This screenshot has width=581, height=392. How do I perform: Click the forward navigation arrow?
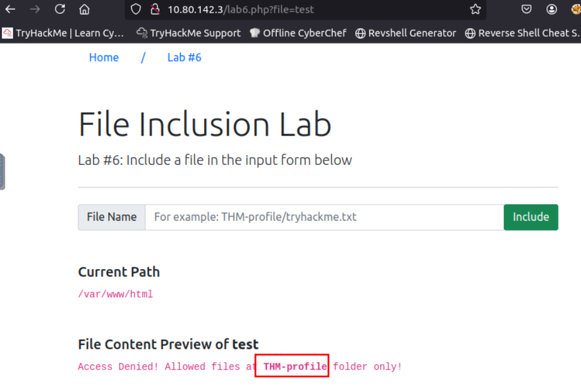click(x=35, y=9)
